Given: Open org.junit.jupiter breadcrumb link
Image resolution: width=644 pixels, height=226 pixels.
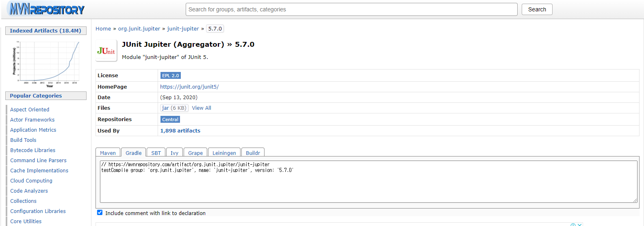Looking at the screenshot, I should (x=139, y=29).
